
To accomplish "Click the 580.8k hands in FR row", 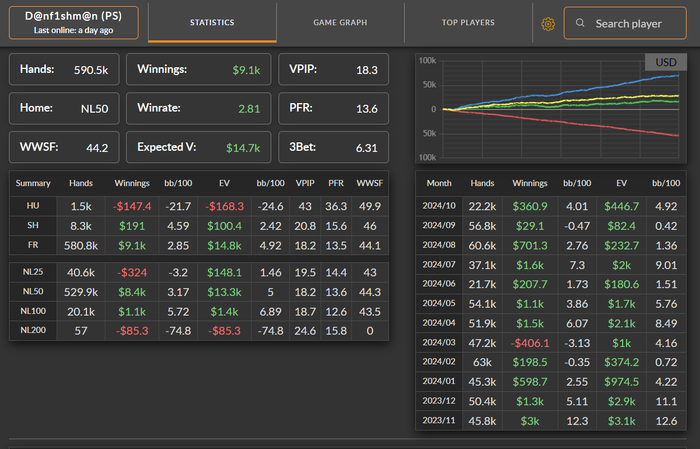I will point(81,245).
